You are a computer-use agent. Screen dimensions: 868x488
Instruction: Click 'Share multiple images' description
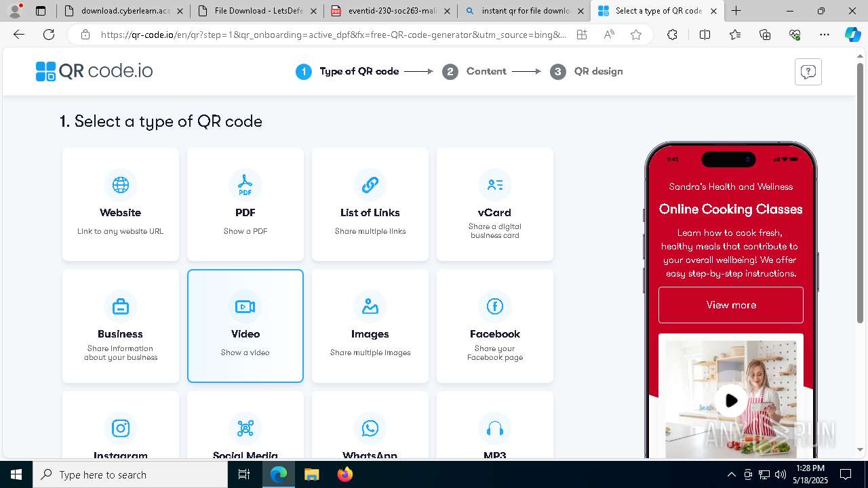pyautogui.click(x=370, y=352)
